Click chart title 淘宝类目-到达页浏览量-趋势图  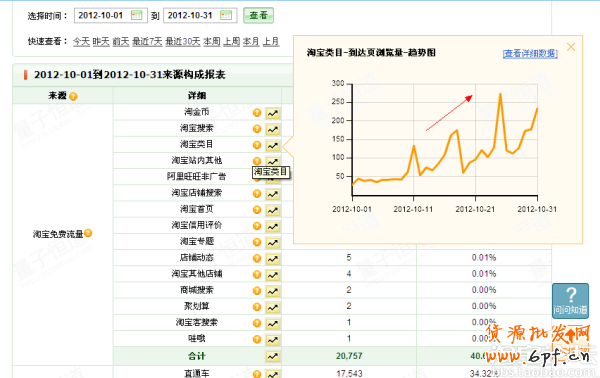[371, 53]
